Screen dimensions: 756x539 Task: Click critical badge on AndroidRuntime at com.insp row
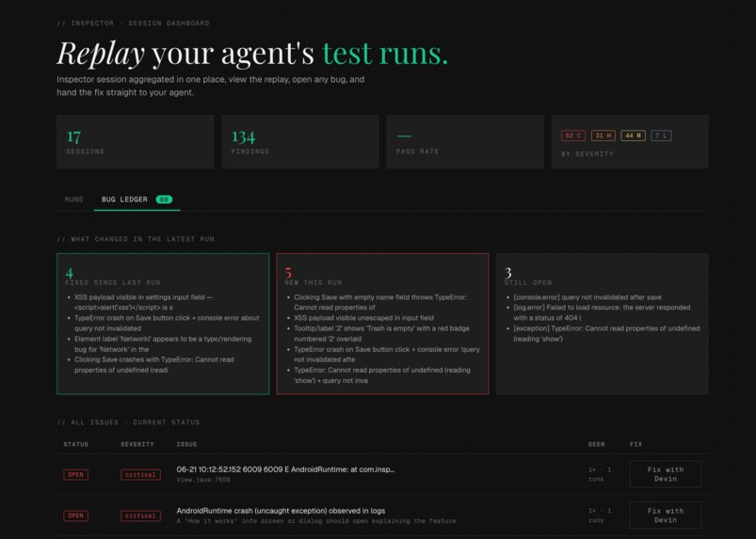click(x=140, y=474)
